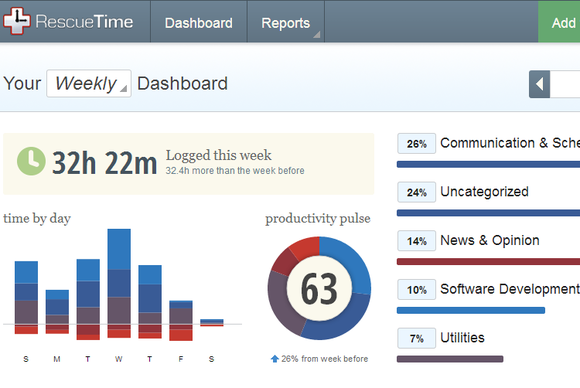The width and height of the screenshot is (580, 388).
Task: Open the Software Development category
Action: [x=510, y=289]
